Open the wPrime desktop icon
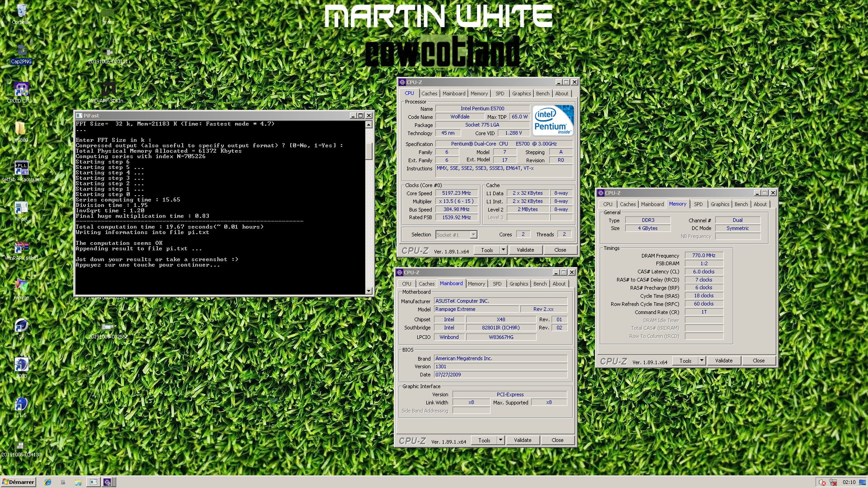The image size is (868, 488). pyautogui.click(x=21, y=289)
